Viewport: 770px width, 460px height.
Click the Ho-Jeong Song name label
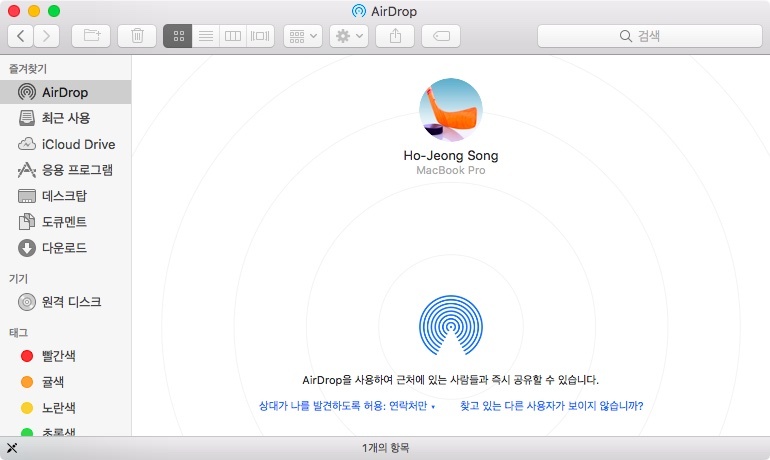click(x=450, y=156)
